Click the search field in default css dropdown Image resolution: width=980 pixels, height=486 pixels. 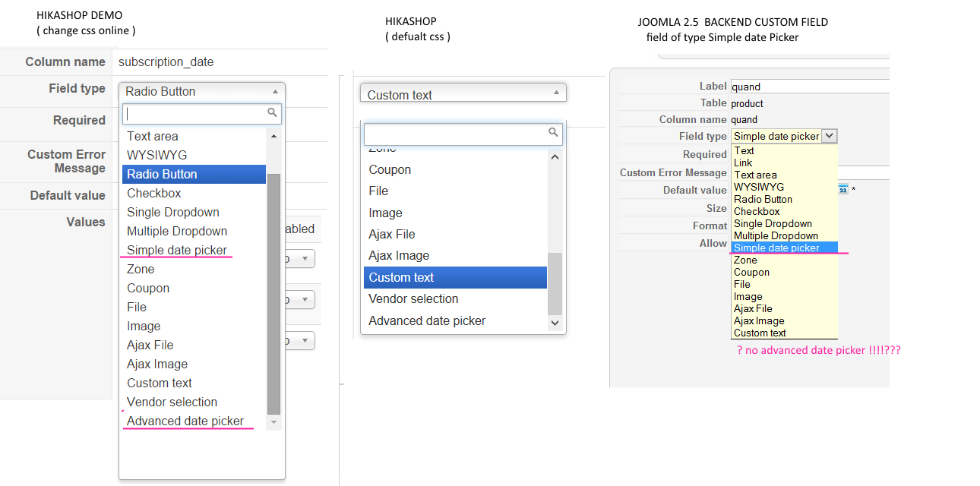pyautogui.click(x=463, y=134)
